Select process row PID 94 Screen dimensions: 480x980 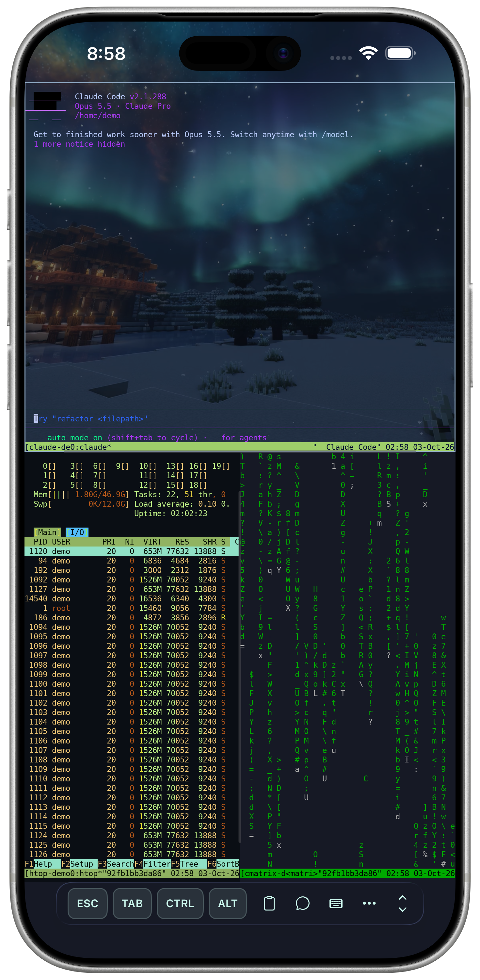132,561
